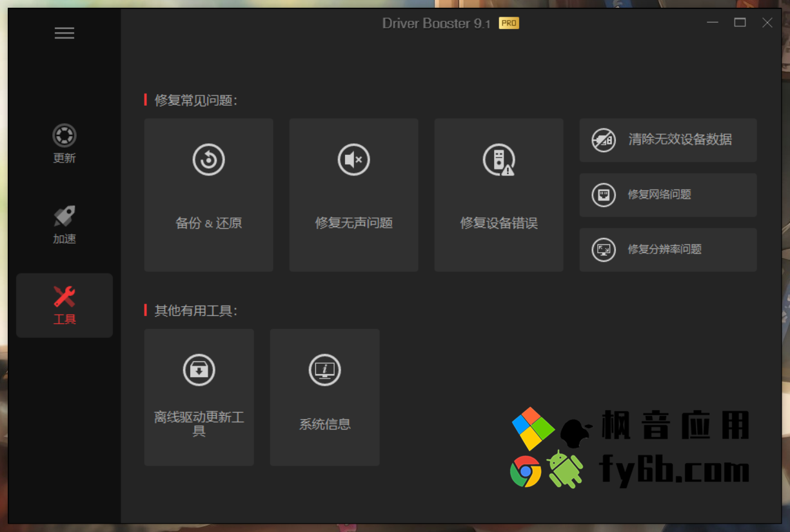Open 修复网络问题 tool
The width and height of the screenshot is (790, 532).
tap(668, 195)
